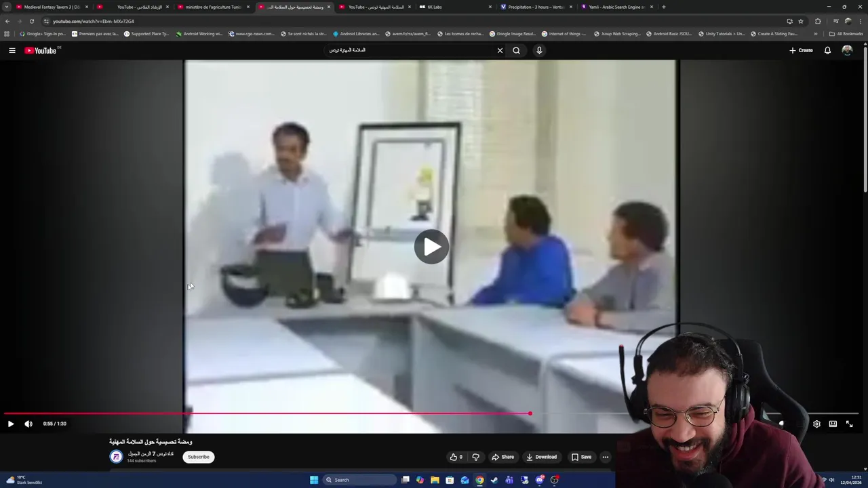868x488 pixels.
Task: Open All Bookmarks folder
Action: point(846,33)
